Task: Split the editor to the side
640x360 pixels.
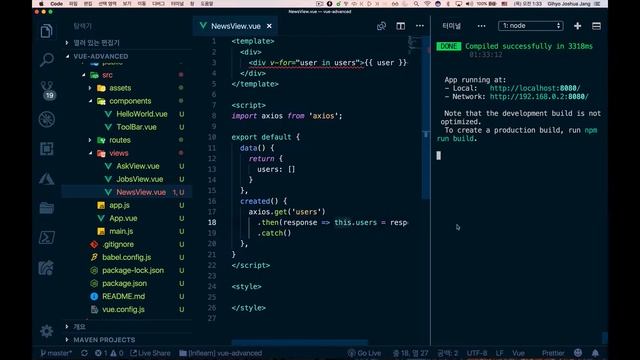Action: coord(400,26)
